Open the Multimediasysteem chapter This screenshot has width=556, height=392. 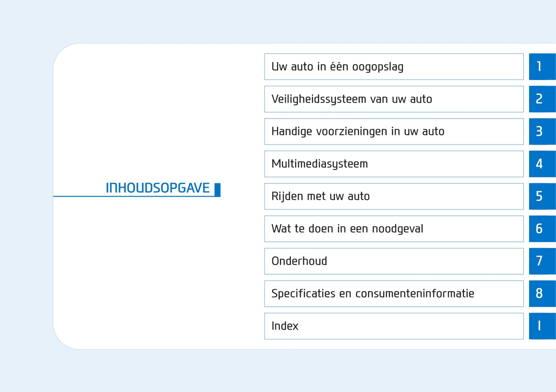(394, 164)
